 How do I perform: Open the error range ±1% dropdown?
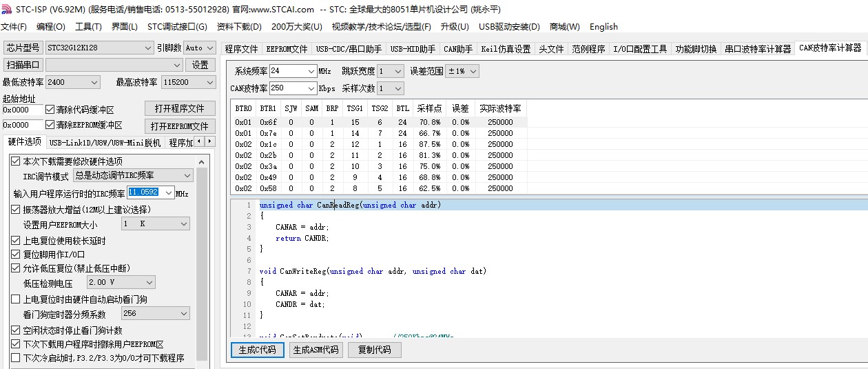point(473,71)
